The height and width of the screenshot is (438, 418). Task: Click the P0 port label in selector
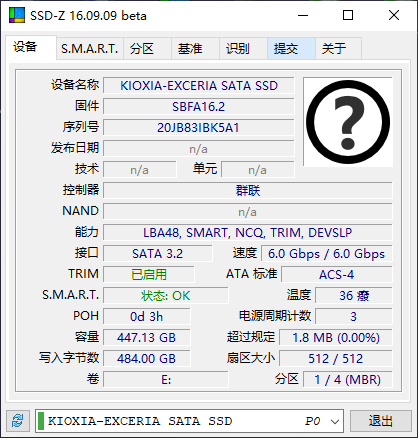[x=312, y=421]
